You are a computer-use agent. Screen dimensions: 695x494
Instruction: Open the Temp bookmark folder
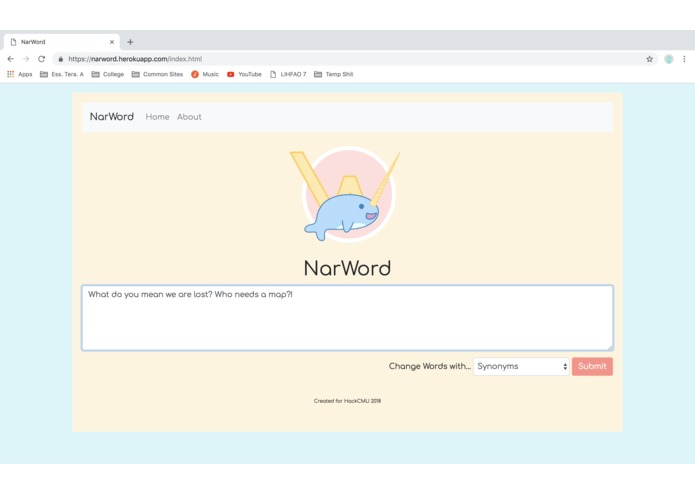[334, 74]
